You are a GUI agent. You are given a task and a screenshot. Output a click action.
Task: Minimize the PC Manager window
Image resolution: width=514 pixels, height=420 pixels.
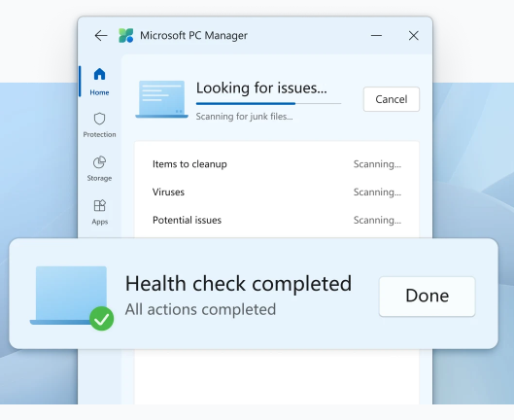click(376, 35)
